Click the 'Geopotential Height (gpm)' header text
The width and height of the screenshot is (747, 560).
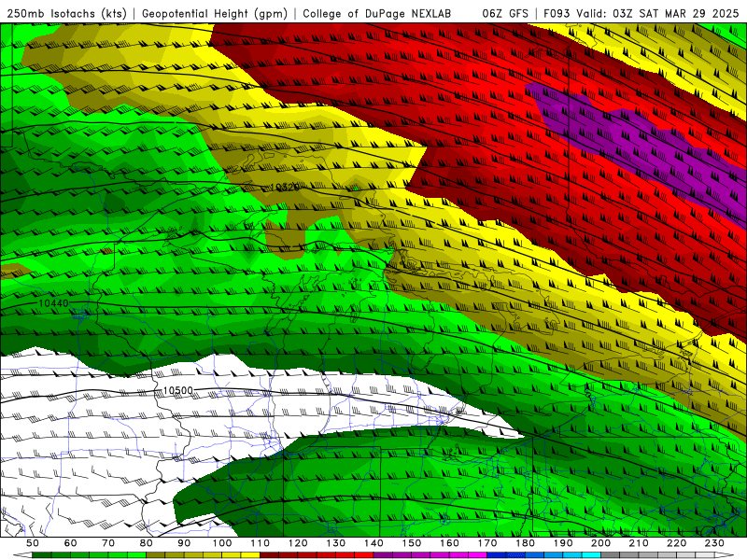pos(215,14)
